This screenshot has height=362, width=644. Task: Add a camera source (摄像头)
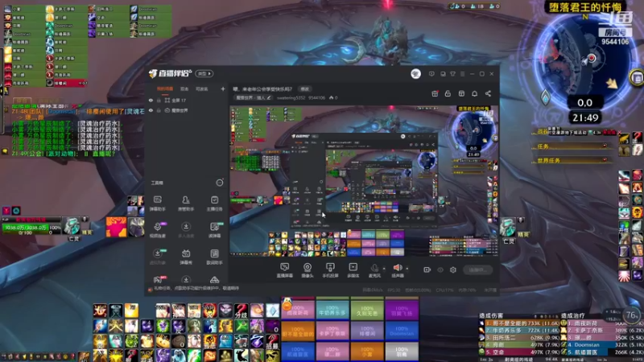(308, 270)
